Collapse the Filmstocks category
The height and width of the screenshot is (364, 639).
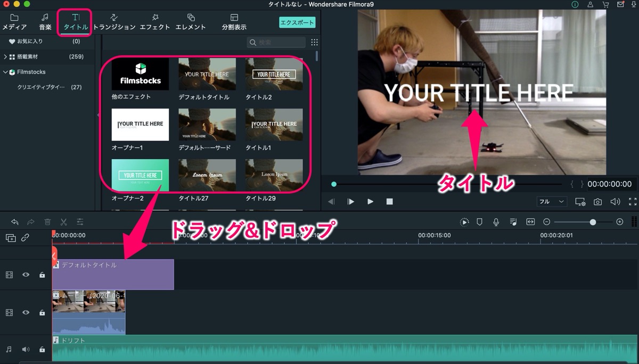(x=5, y=72)
